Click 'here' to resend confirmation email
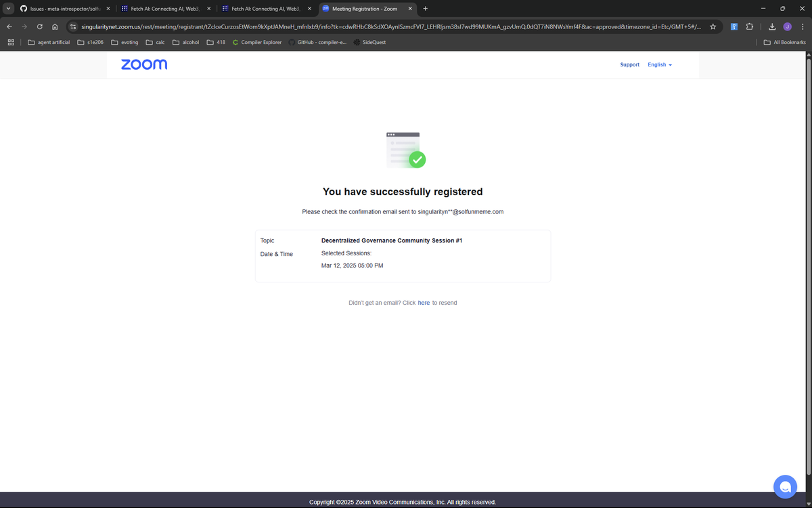Image resolution: width=812 pixels, height=508 pixels. tap(424, 303)
